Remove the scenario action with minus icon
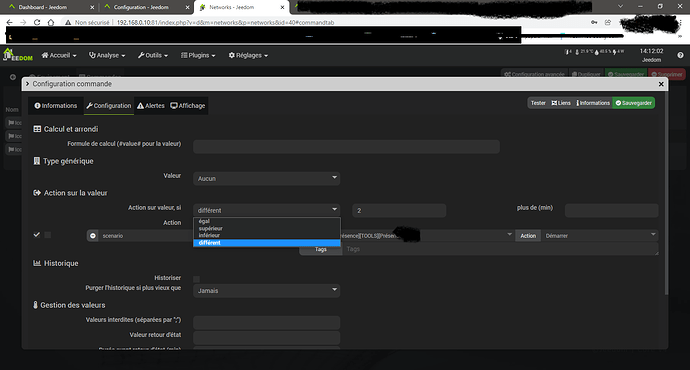Image resolution: width=690 pixels, height=370 pixels. coord(93,236)
